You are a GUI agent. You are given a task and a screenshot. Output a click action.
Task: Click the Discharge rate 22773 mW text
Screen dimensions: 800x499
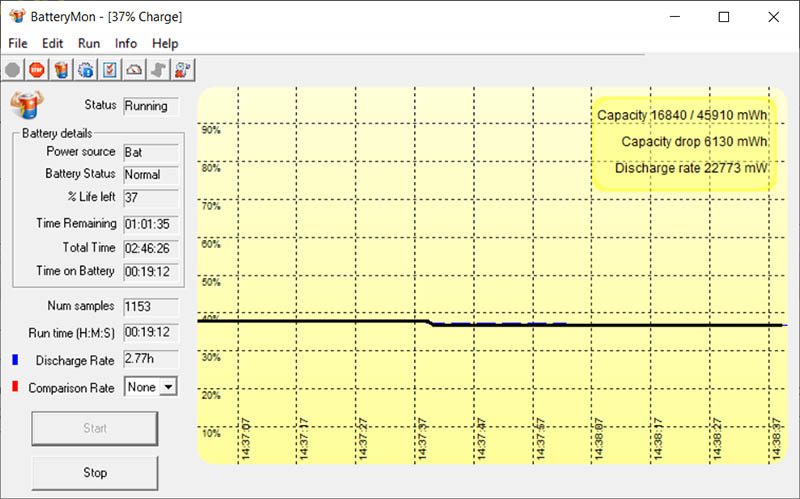coord(691,168)
